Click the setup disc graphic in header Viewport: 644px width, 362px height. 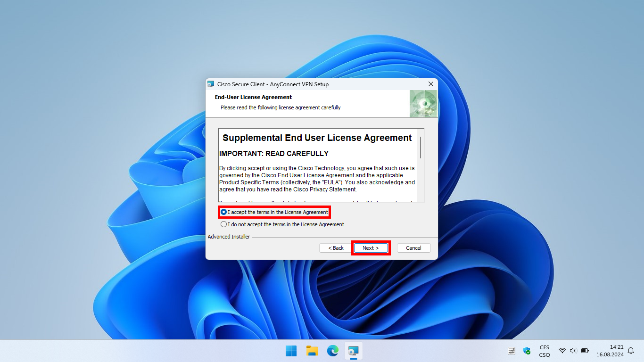pos(423,104)
